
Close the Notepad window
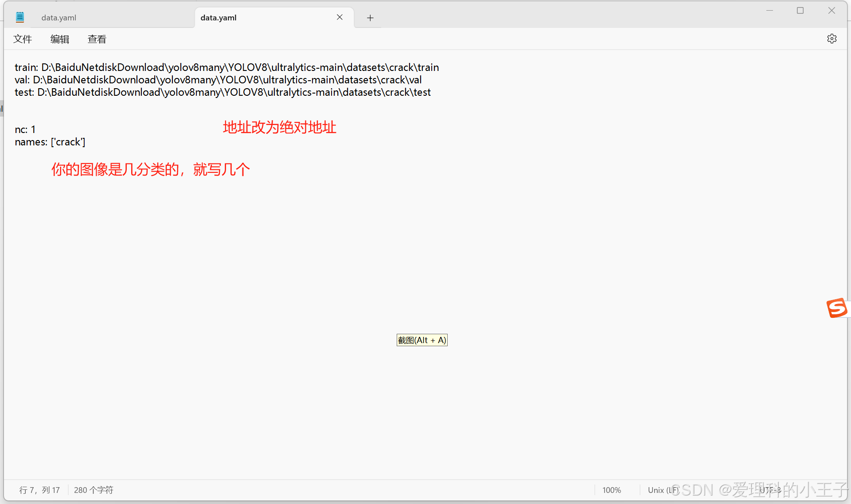831,11
